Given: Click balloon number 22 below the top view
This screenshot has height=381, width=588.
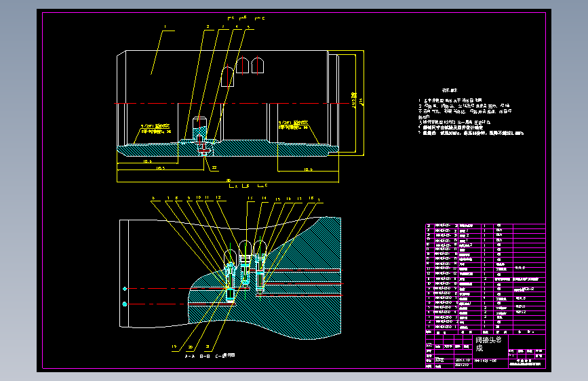Looking at the screenshot, I should (x=214, y=167).
